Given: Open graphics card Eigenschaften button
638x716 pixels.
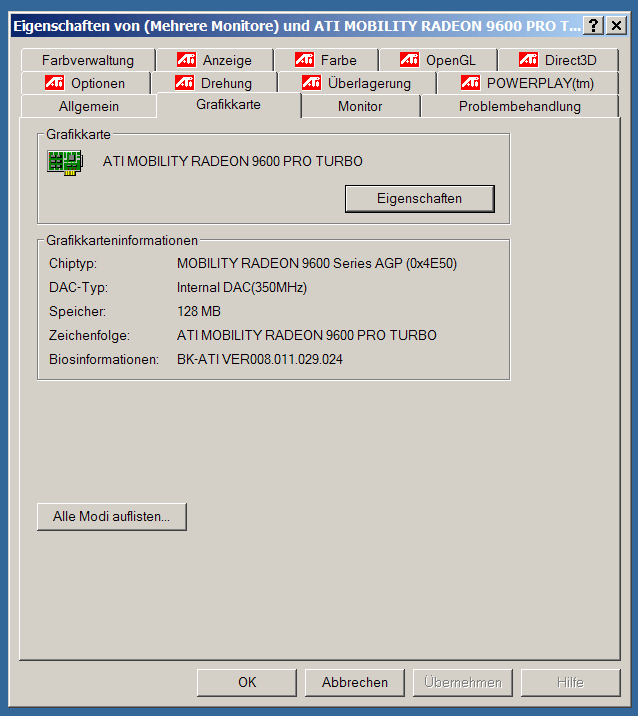Looking at the screenshot, I should click(x=420, y=199).
